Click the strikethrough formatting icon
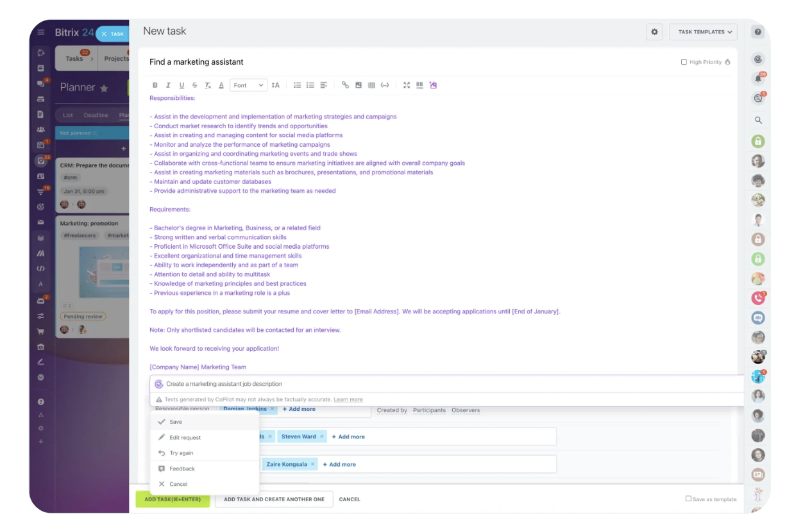794x532 pixels. coord(195,85)
